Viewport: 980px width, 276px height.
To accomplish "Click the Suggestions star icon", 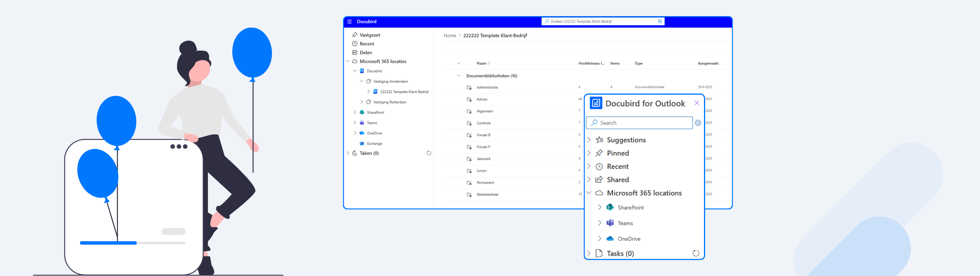I will tap(599, 140).
